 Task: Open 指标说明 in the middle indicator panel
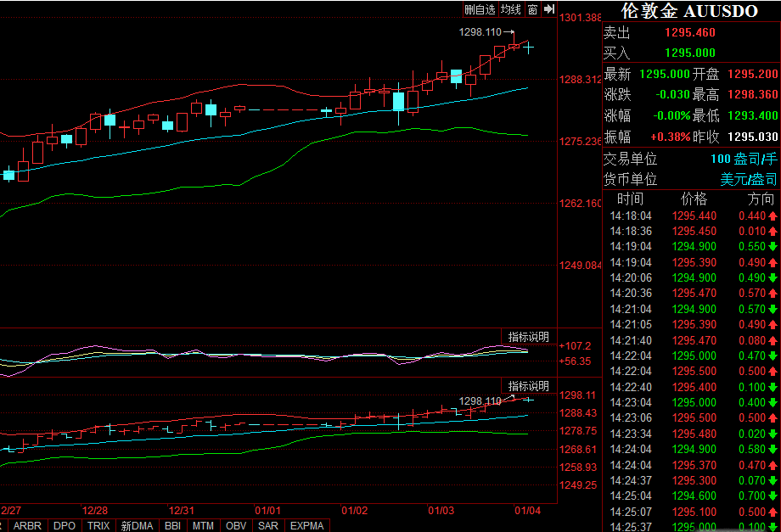click(528, 337)
